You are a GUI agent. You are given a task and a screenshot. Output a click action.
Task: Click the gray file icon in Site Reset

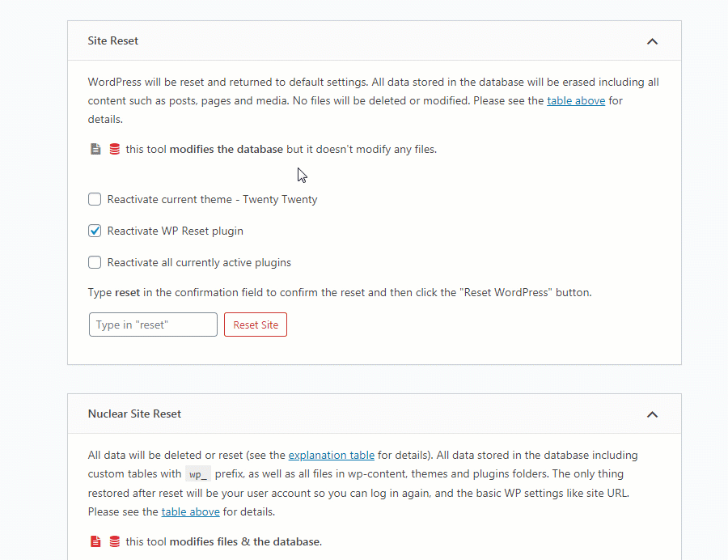[95, 150]
